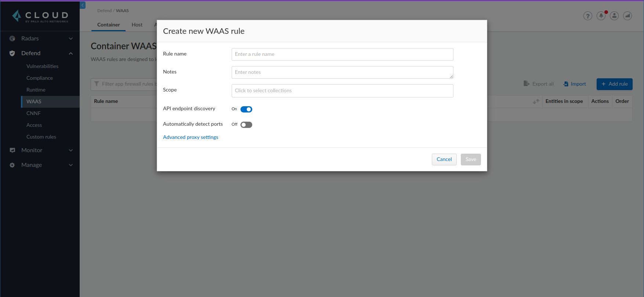Click the rule table sort arrows icon

pos(536,101)
